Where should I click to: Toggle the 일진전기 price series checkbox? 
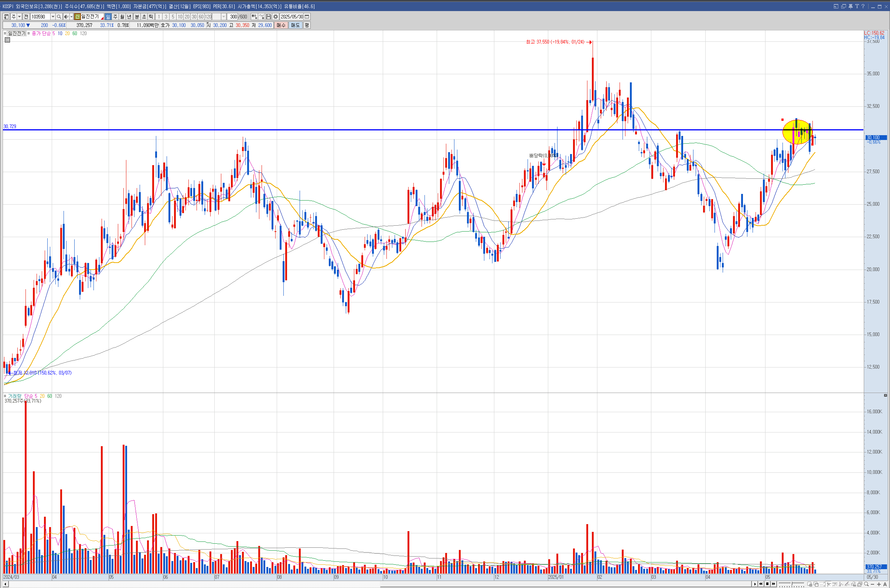pos(5,33)
